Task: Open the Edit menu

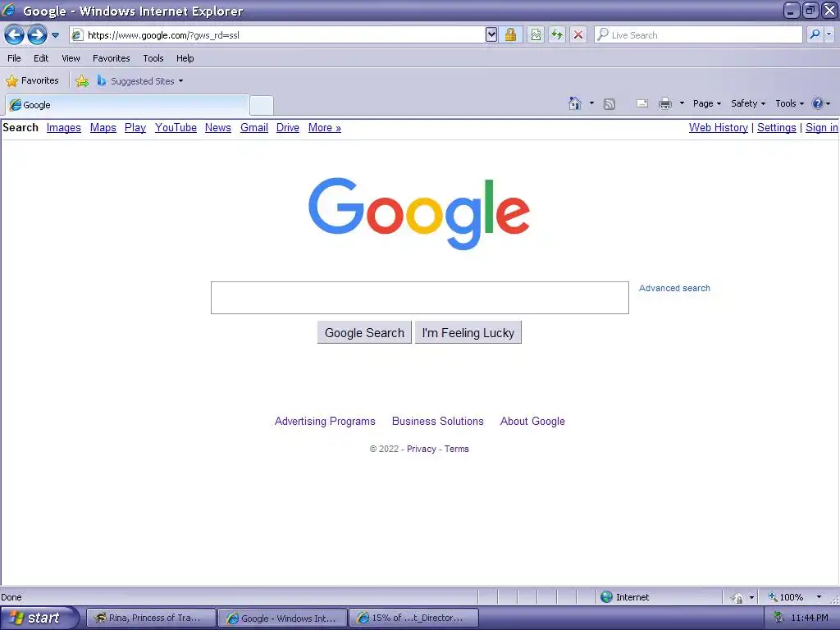Action: 41,58
